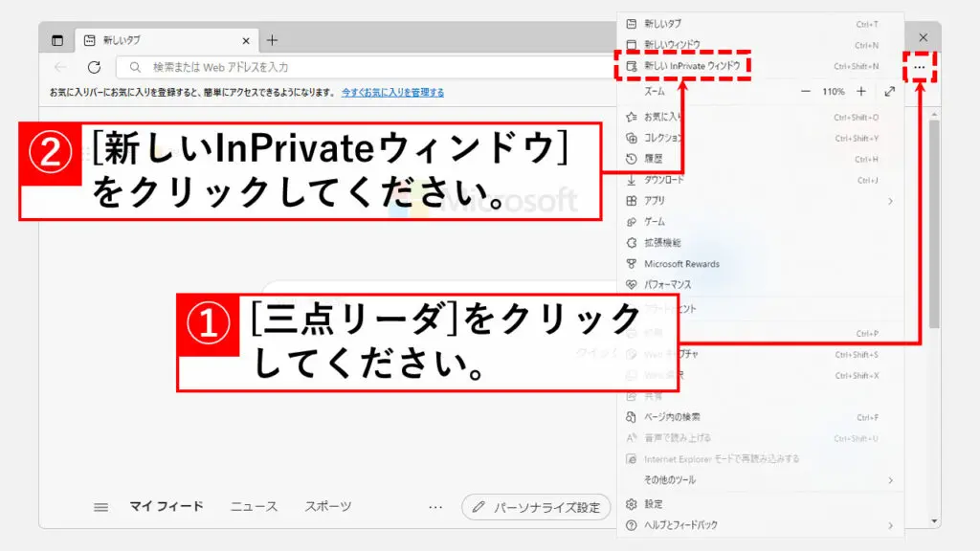Enter full screen via zoom arrows icon

pos(890,92)
